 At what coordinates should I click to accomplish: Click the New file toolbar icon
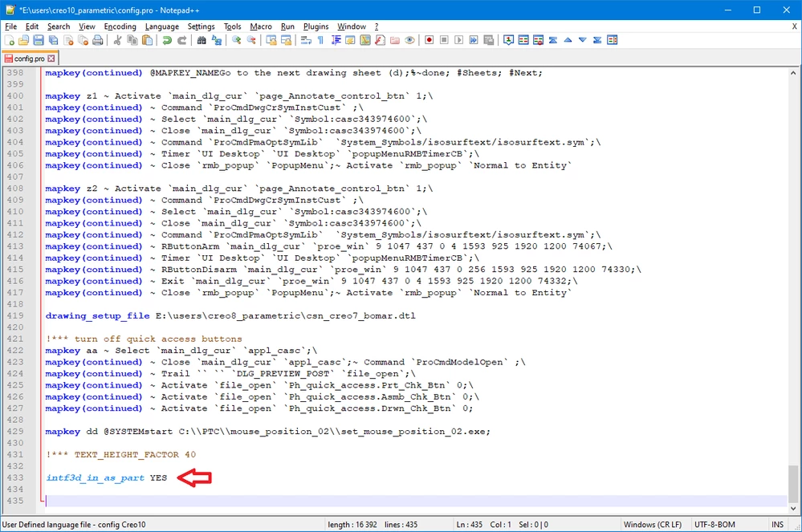click(9, 40)
